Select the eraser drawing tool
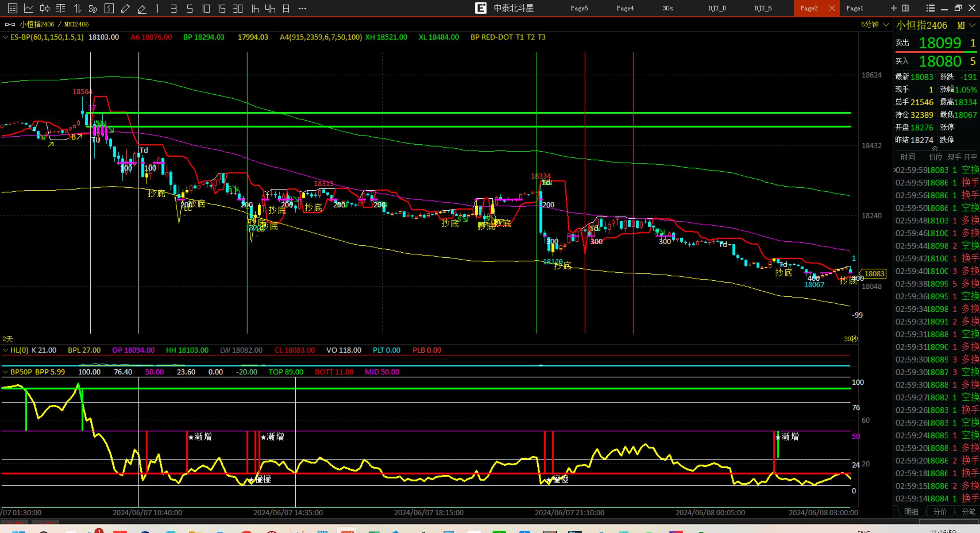 (x=142, y=8)
